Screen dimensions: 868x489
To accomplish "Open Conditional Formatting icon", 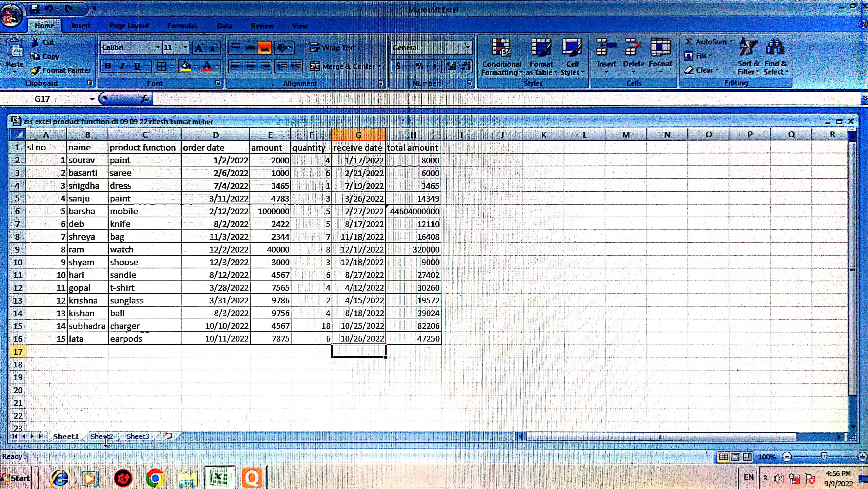I will pos(501,48).
